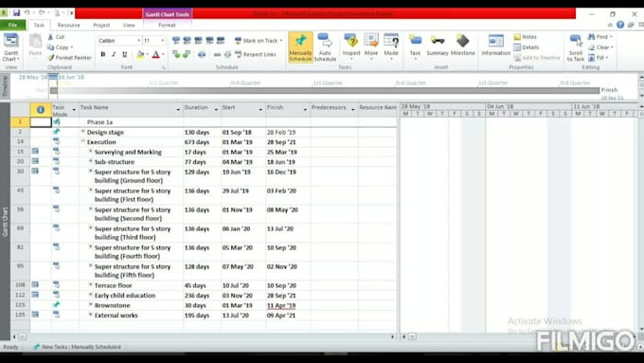Select External works task name
644x363 pixels.
click(116, 316)
